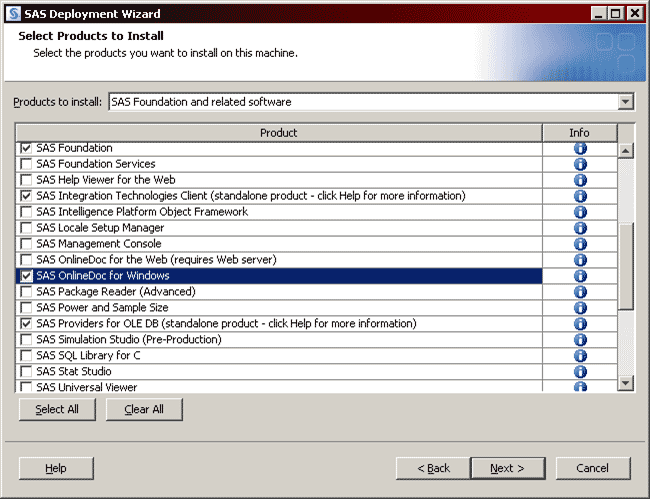Select SAS Locale Setup Manager row text
Image resolution: width=650 pixels, height=499 pixels.
point(100,228)
